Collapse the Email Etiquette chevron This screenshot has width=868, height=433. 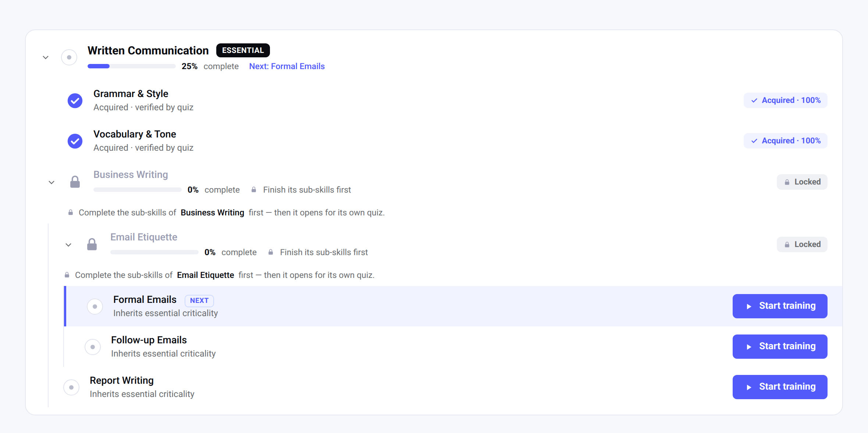click(68, 245)
